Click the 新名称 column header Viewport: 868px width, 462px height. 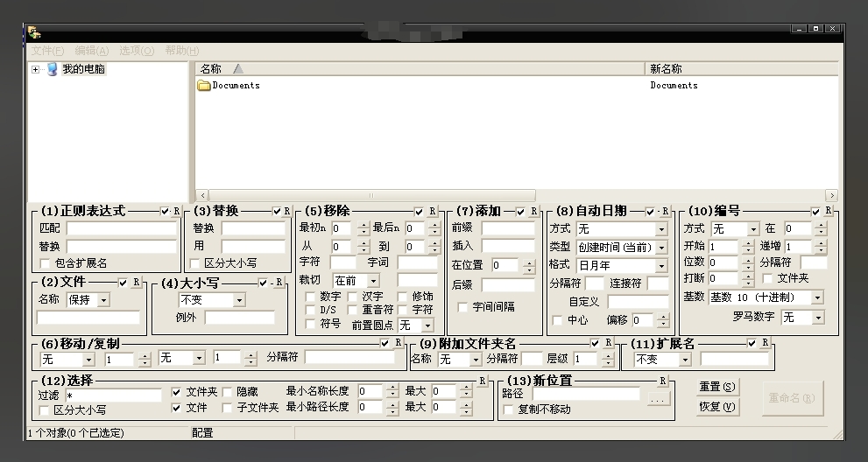(741, 68)
